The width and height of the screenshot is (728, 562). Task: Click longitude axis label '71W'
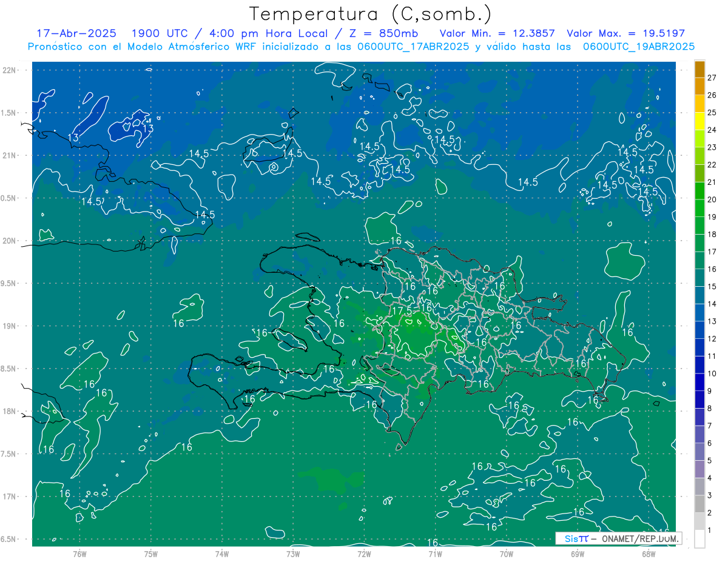(x=435, y=554)
